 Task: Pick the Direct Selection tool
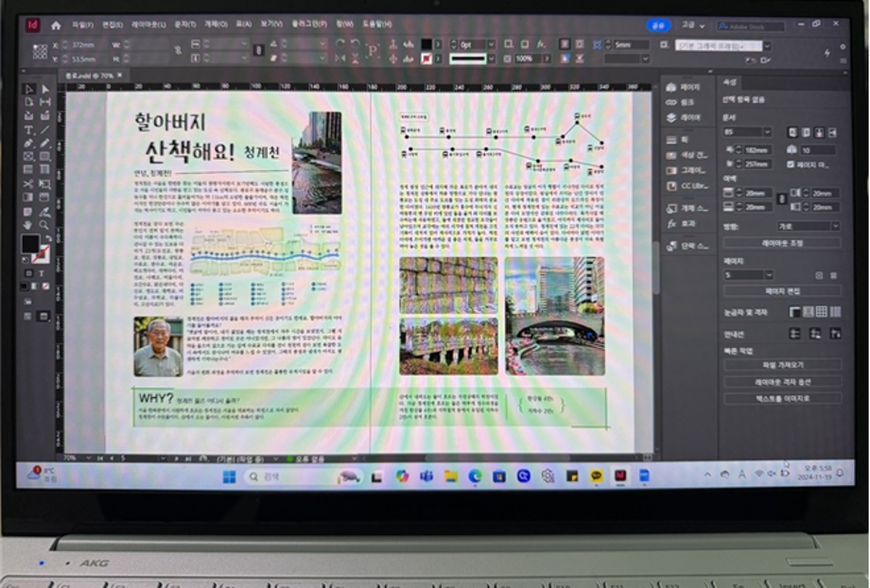45,90
